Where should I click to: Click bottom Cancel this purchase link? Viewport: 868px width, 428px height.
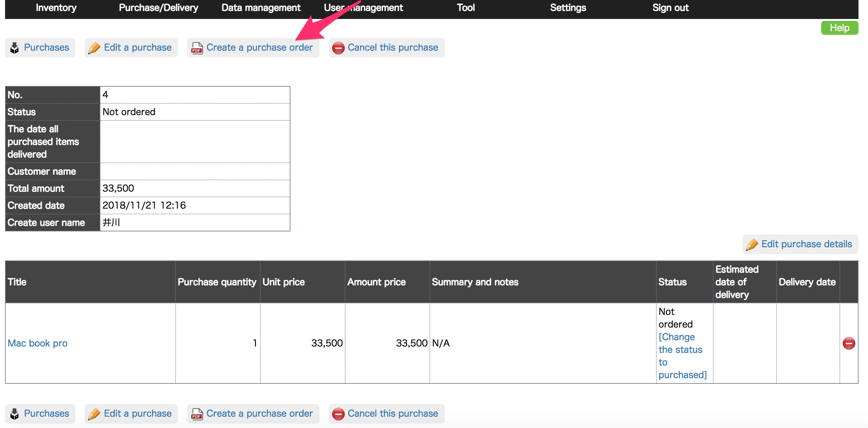coord(393,413)
